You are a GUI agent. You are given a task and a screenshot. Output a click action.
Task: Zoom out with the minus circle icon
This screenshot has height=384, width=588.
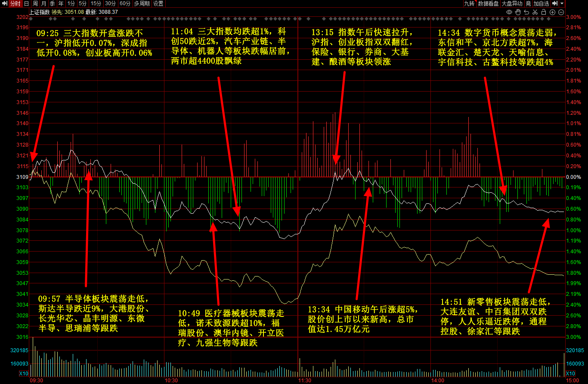(561, 12)
